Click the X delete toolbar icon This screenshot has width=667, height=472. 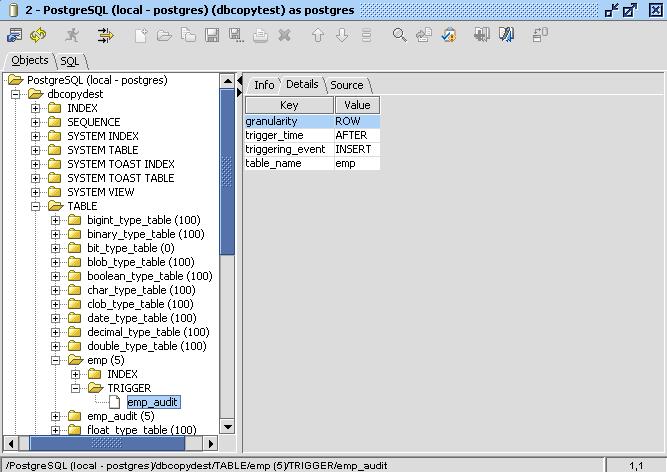coord(284,35)
